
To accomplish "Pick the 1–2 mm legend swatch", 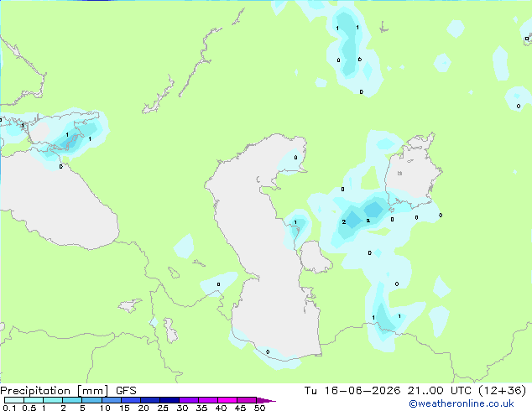I will point(53,400).
